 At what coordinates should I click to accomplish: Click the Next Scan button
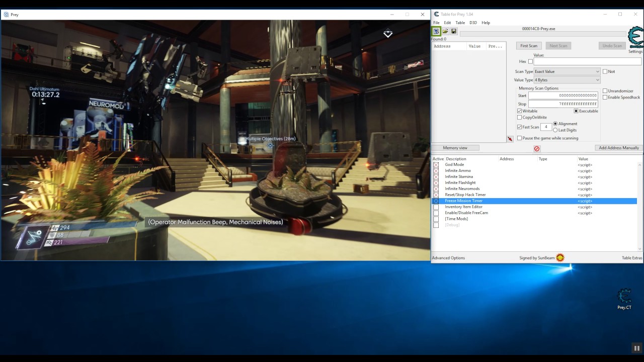click(x=558, y=46)
